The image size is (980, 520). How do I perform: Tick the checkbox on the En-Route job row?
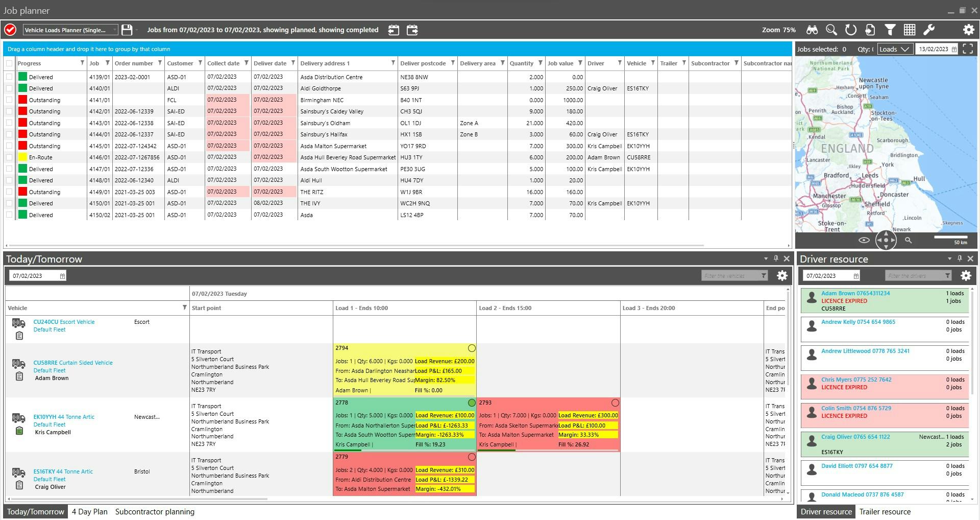[9, 157]
